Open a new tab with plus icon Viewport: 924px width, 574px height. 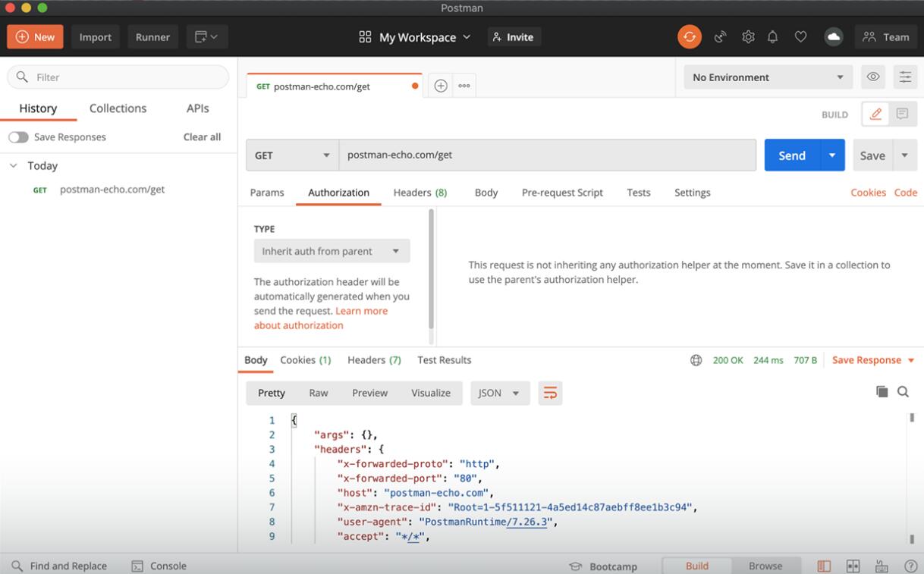(441, 86)
